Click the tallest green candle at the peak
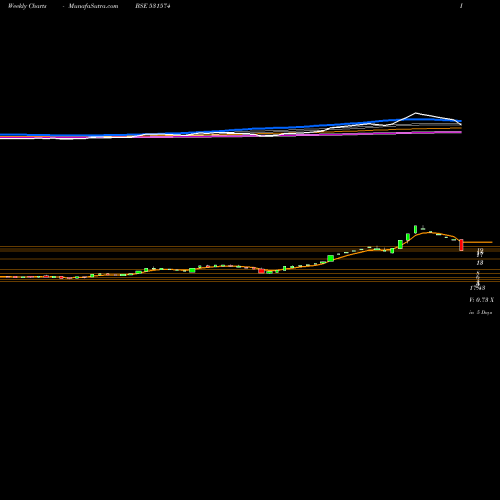 click(x=415, y=229)
